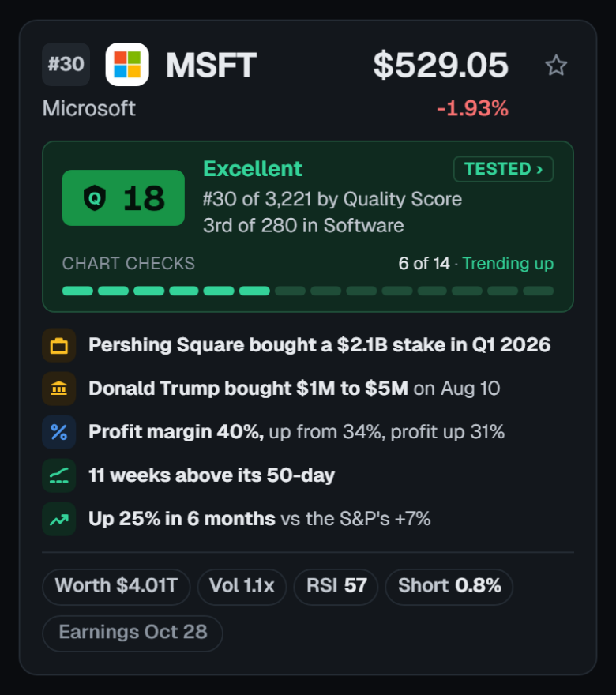616x695 pixels.
Task: Click the CHART CHECKS label
Action: click(x=129, y=263)
